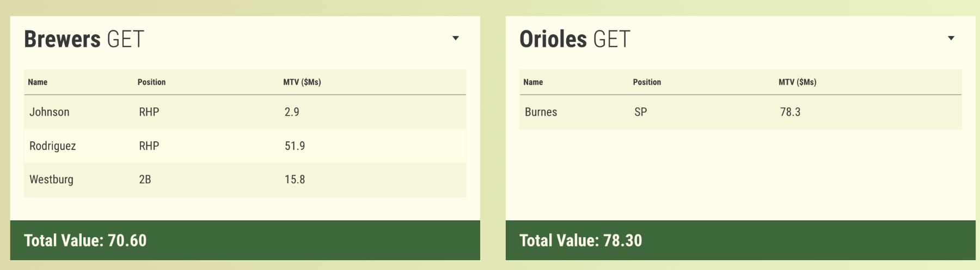Click the Orioles GET panel title
The width and height of the screenshot is (980, 270).
[x=575, y=39]
